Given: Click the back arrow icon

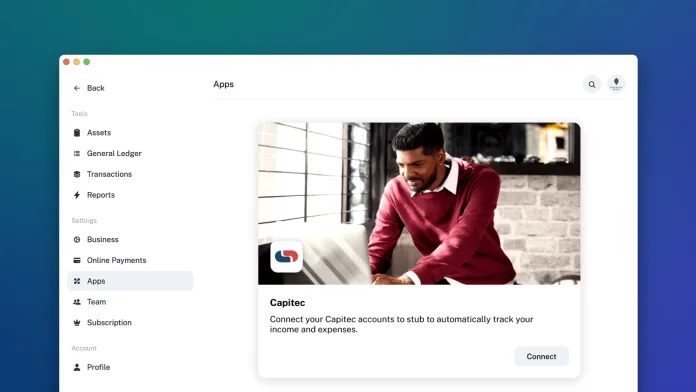Looking at the screenshot, I should (77, 88).
